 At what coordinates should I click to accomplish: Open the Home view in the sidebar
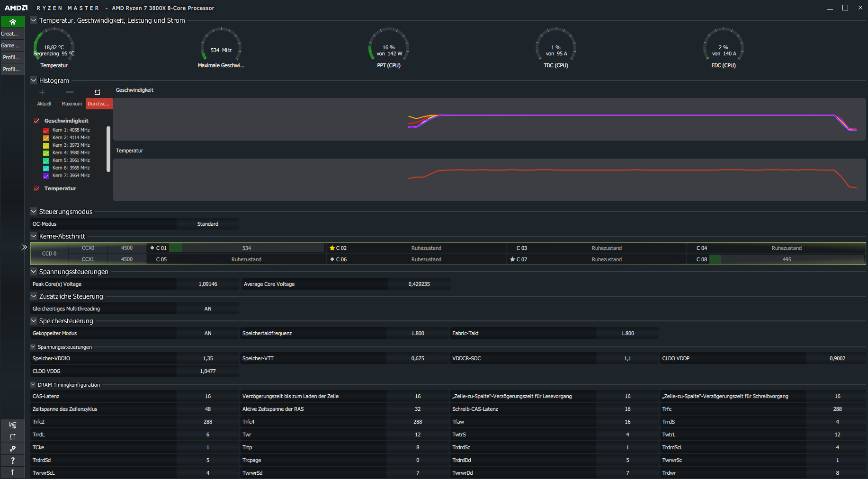coord(12,22)
